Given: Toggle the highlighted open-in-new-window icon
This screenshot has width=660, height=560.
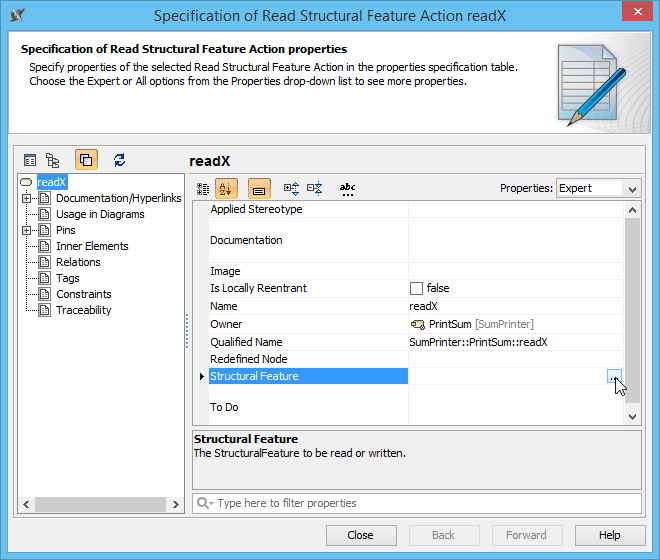Looking at the screenshot, I should (86, 160).
